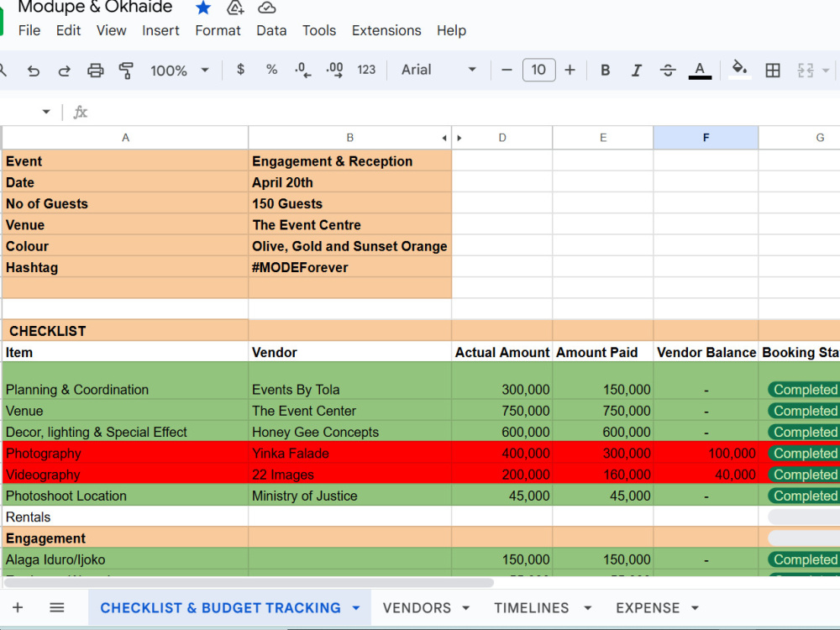The height and width of the screenshot is (630, 840).
Task: Star the Modupe & Okhaide document
Action: pos(203,8)
